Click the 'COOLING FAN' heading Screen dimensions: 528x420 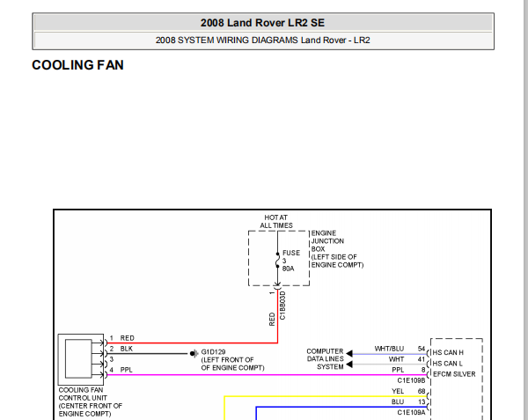pos(77,65)
